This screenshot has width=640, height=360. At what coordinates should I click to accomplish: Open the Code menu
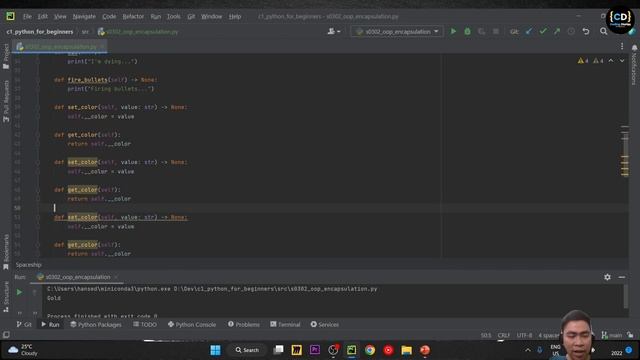click(x=109, y=16)
